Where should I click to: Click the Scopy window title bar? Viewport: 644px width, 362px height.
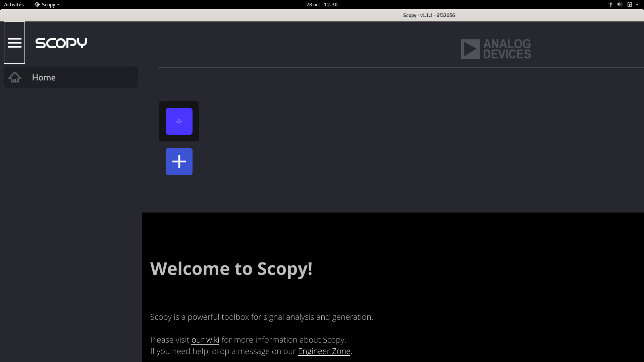point(429,15)
